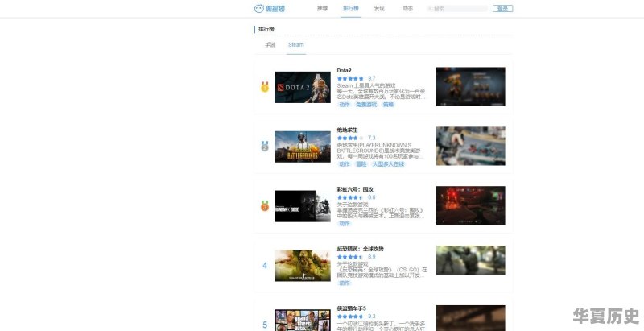Open the Dota2 title link
Screen dimensions: 644x331
345,71
